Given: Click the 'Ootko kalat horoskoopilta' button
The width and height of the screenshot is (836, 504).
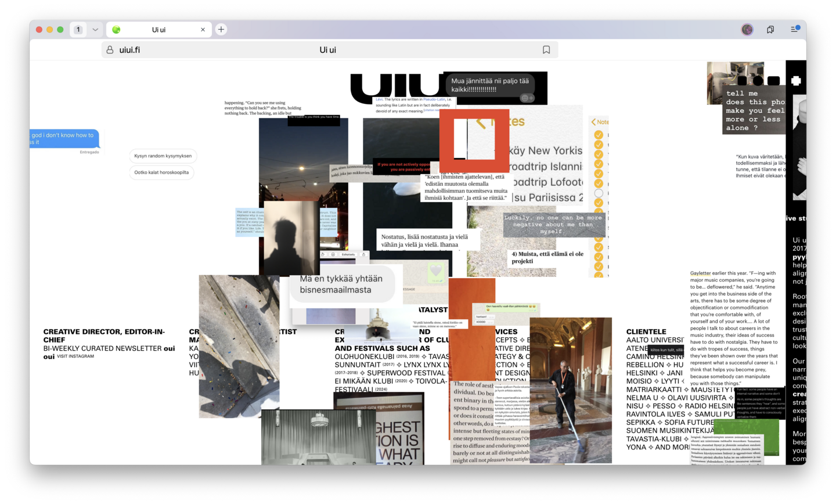Looking at the screenshot, I should tap(161, 172).
